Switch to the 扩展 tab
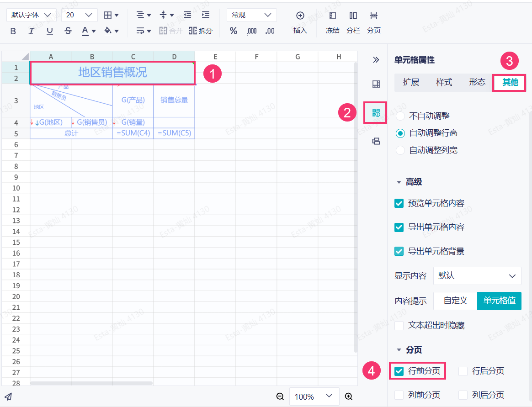The height and width of the screenshot is (407, 532). click(x=411, y=82)
